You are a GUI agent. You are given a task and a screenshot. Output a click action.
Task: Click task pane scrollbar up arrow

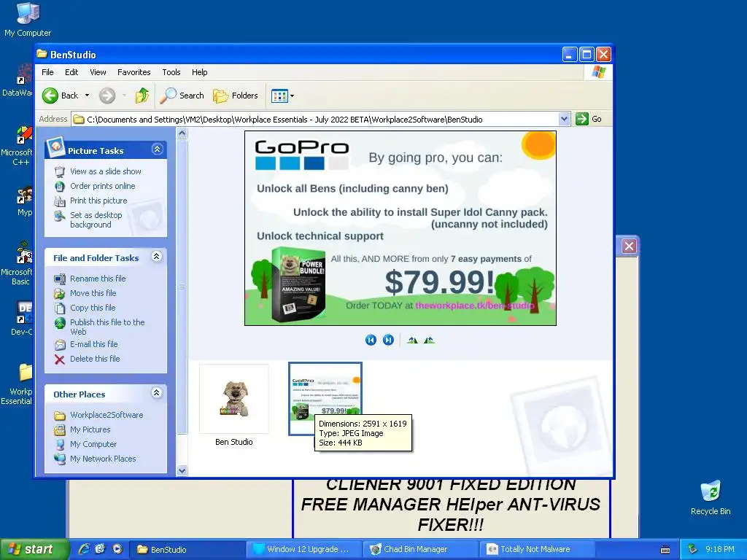[x=182, y=134]
